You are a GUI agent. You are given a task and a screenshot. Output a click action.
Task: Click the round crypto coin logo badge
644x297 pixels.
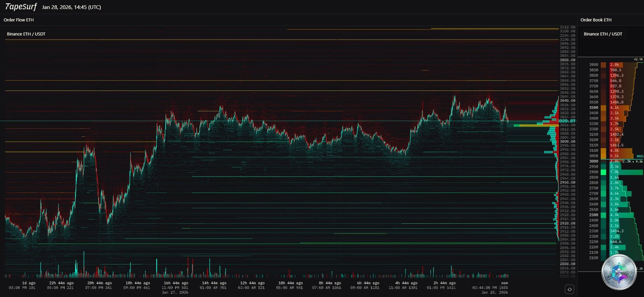point(619,272)
